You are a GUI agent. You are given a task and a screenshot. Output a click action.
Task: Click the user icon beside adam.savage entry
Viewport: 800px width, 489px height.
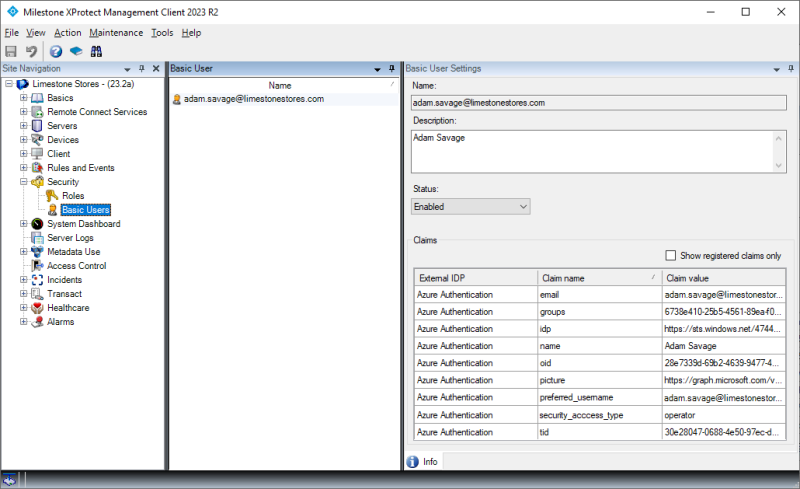coord(177,99)
